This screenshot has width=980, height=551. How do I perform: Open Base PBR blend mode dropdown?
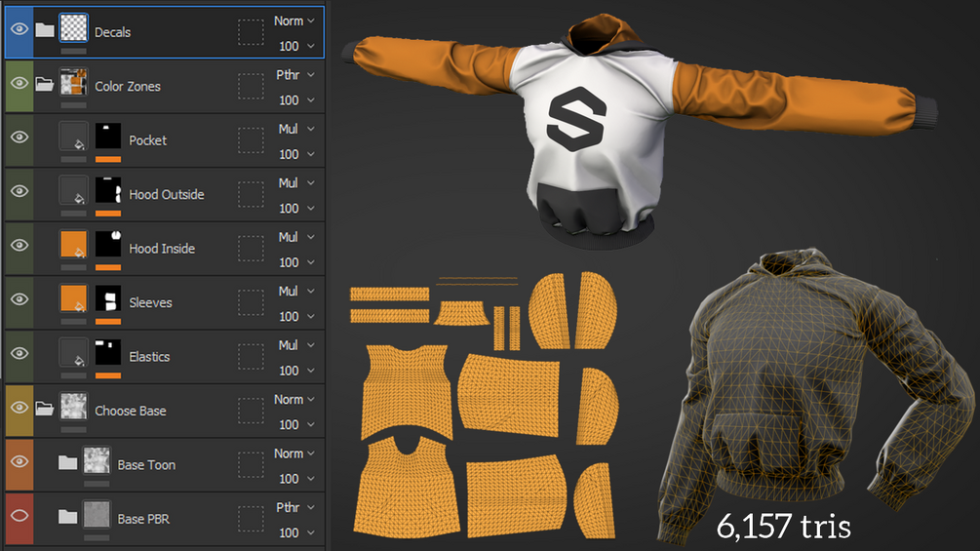point(294,507)
